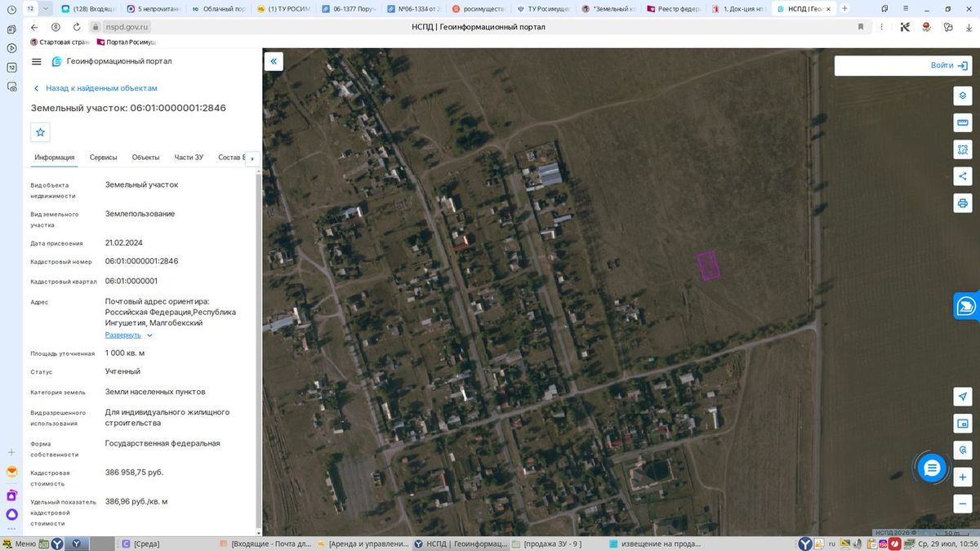Select the date 21.02.2024
Screen dimensions: 980x551
[x=124, y=242]
